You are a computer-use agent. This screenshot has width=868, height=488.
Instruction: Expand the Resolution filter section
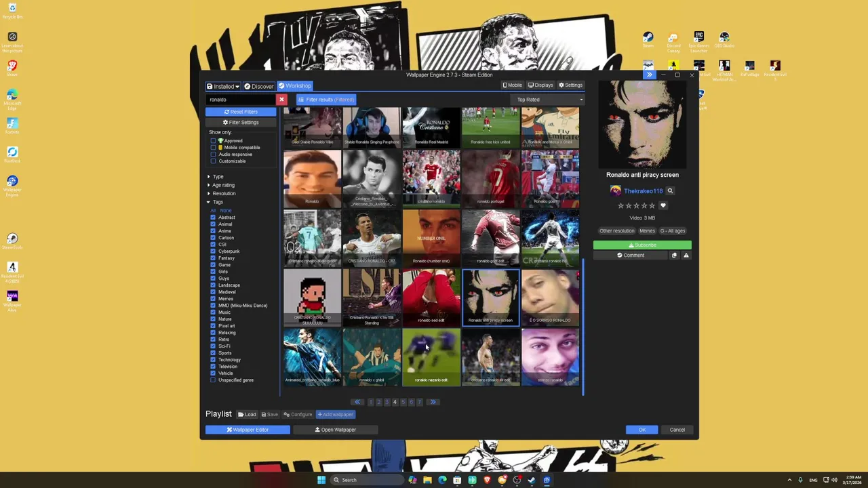222,194
